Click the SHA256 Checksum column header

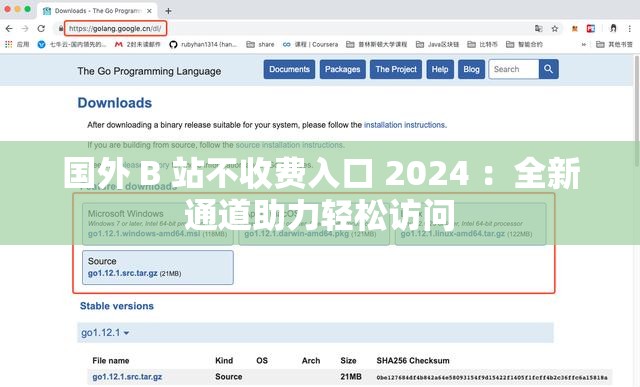pos(413,360)
